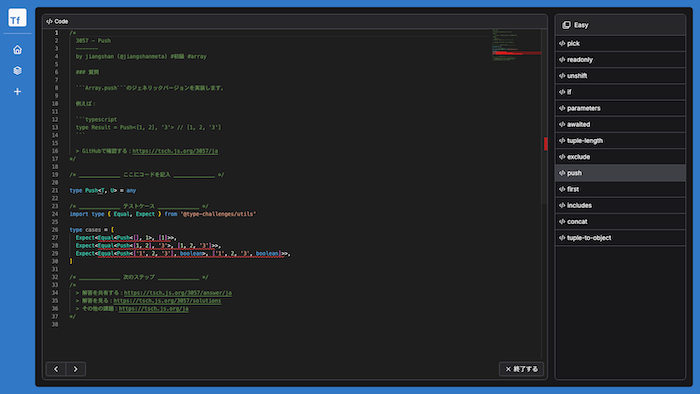Click the '3057 - Push' title comment
Screen dimensions: 700x394
click(x=93, y=41)
